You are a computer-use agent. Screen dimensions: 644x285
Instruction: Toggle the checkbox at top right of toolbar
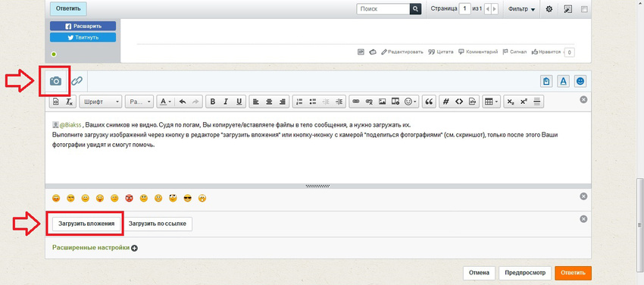point(584,9)
